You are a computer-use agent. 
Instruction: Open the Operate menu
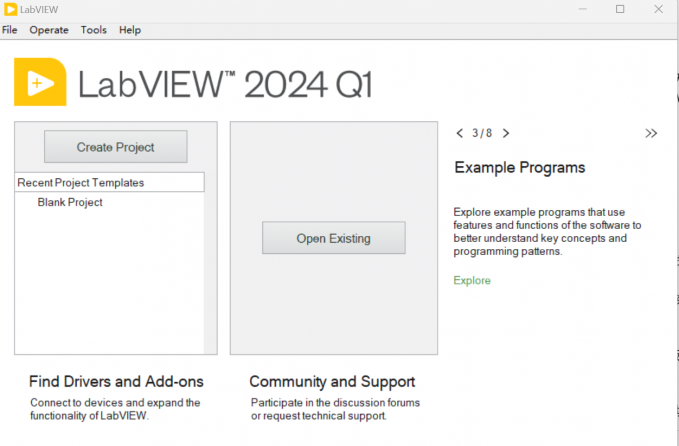pos(49,30)
